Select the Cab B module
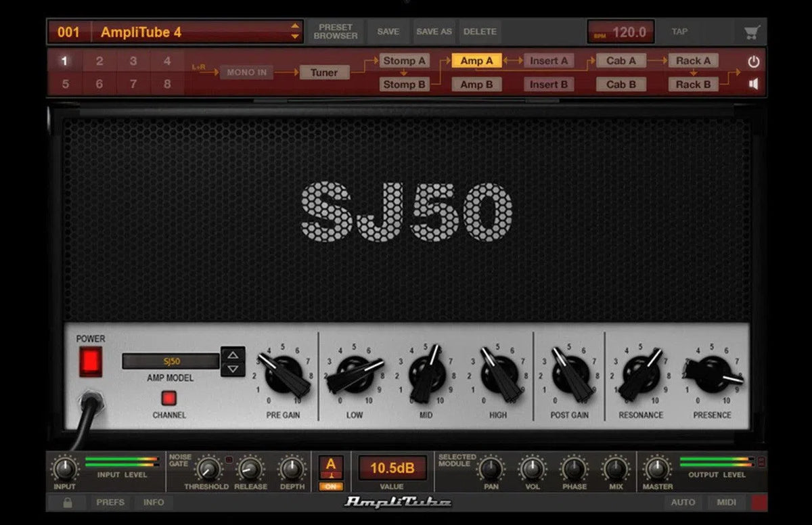 620,84
